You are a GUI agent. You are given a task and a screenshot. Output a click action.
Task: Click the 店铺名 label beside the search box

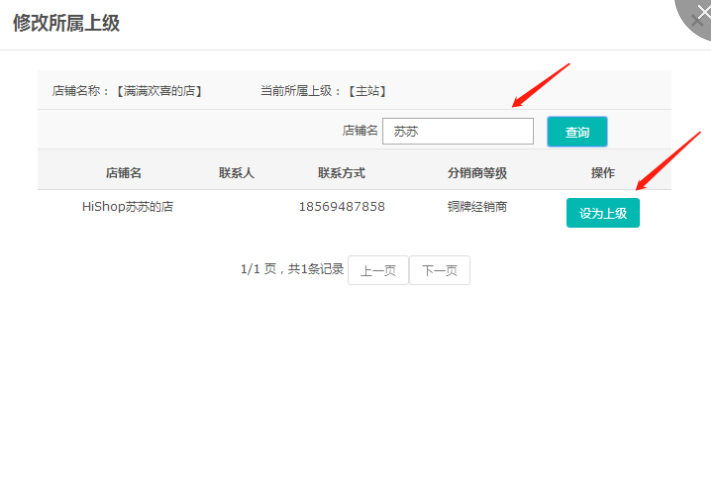(x=360, y=131)
